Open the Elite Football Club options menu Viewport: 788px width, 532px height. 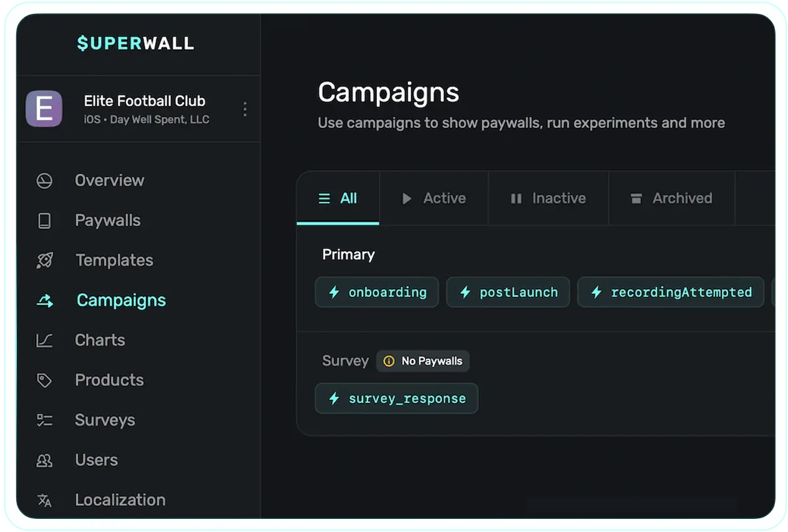[x=245, y=109]
